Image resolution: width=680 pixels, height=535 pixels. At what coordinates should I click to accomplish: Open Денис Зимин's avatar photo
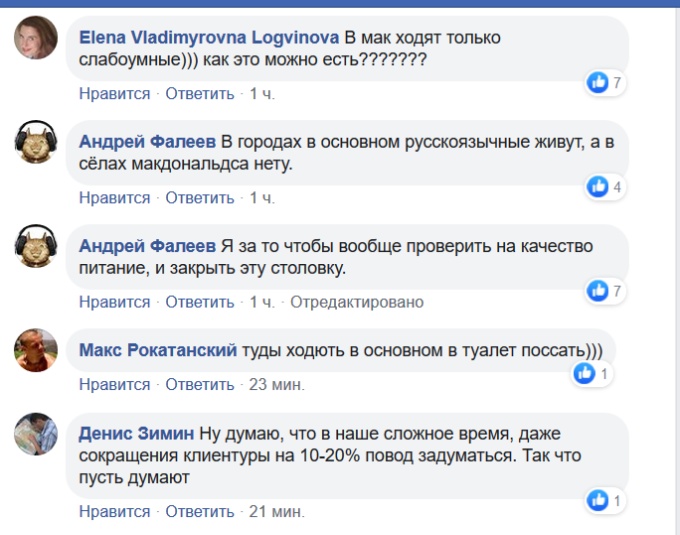[x=34, y=435]
